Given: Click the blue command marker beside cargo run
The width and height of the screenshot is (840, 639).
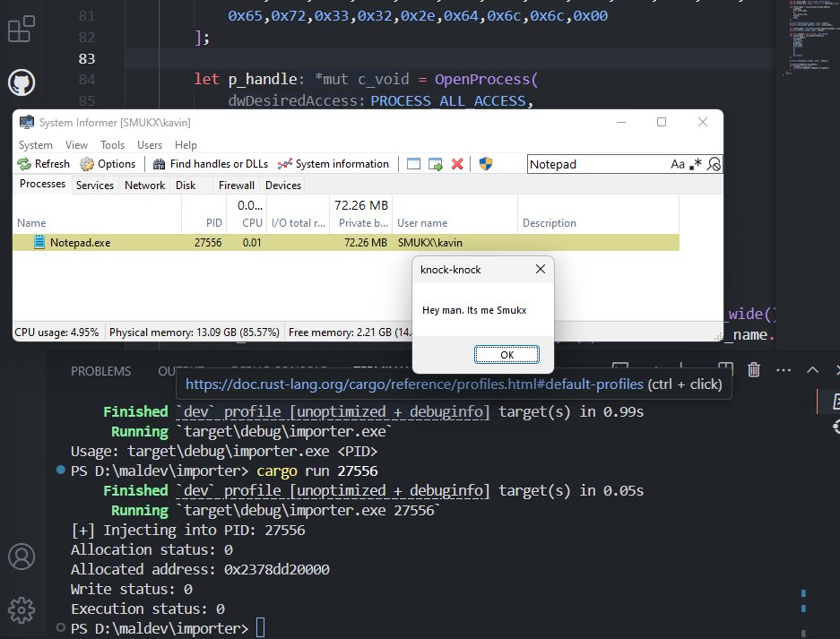Looking at the screenshot, I should click(61, 470).
